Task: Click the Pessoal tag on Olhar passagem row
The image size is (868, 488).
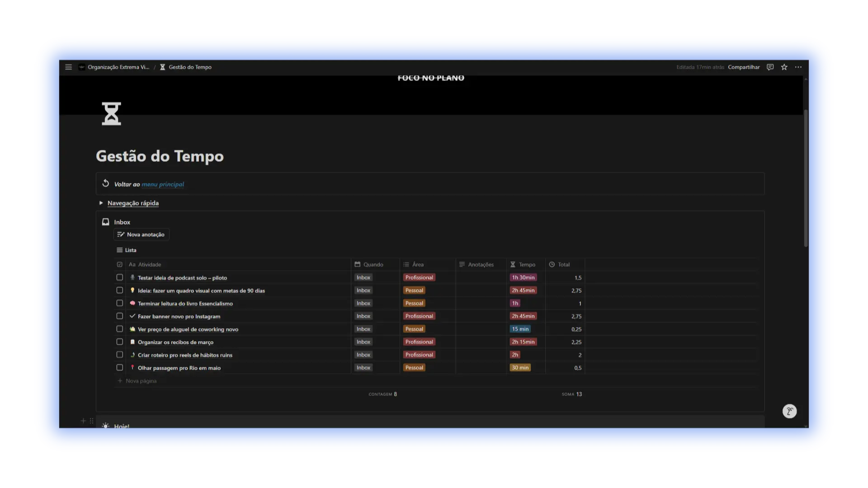Action: [414, 367]
